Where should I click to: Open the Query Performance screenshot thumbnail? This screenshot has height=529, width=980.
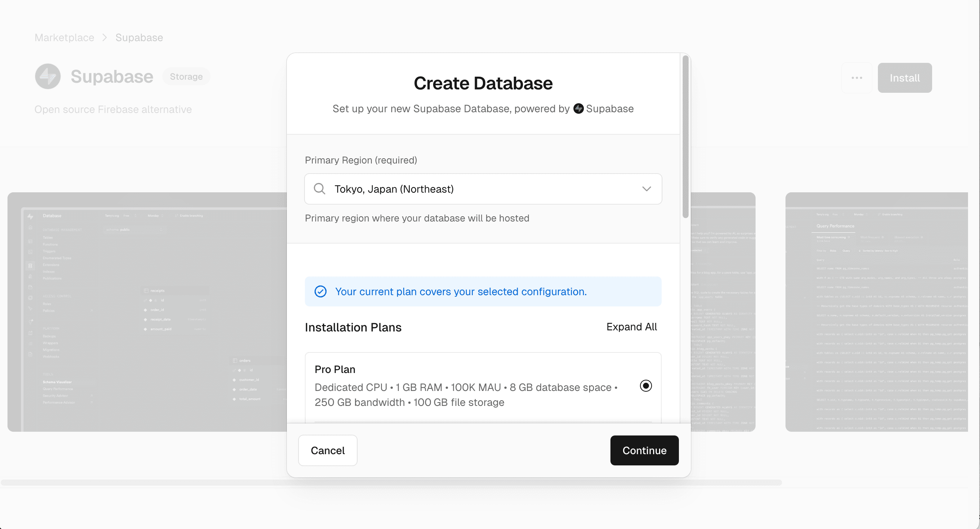pyautogui.click(x=876, y=312)
